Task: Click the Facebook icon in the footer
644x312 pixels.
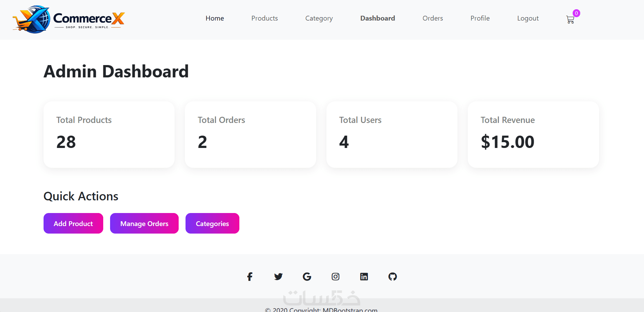Action: click(250, 276)
